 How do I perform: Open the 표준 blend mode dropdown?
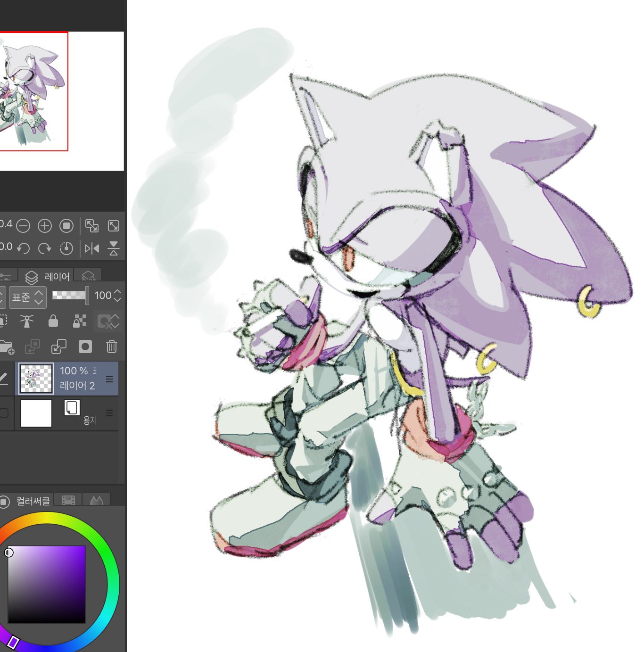(x=28, y=297)
